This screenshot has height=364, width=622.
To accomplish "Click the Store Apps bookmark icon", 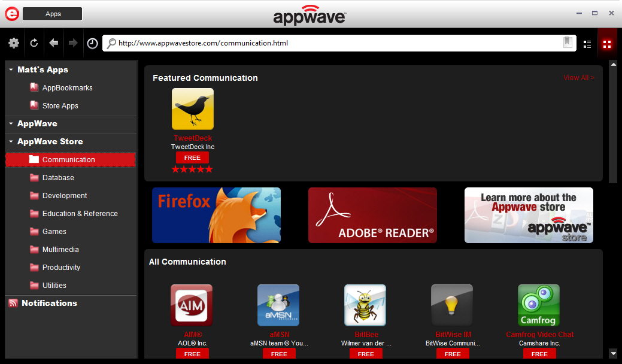I will click(34, 105).
